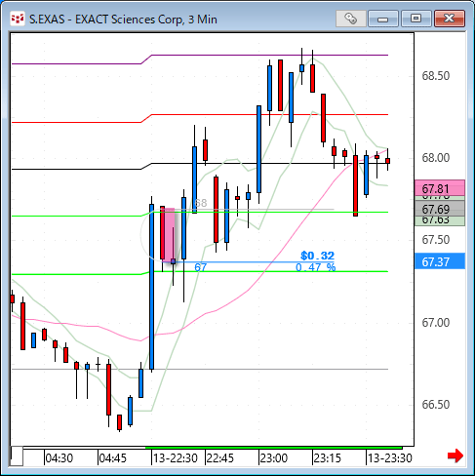The height and width of the screenshot is (476, 475).
Task: Click the 13-22:30 time axis label
Action: tap(176, 458)
